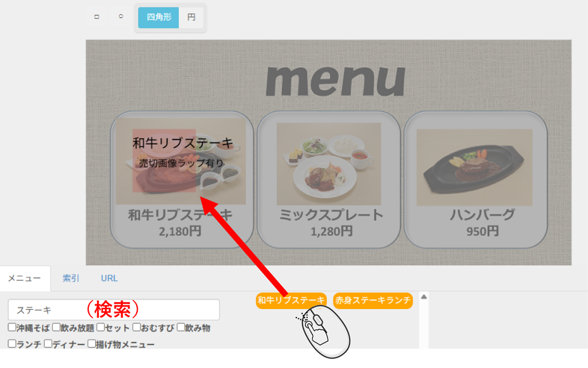Check the 揚げ物メニュー filter
Viewport: 588px width, 368px height.
(x=92, y=343)
